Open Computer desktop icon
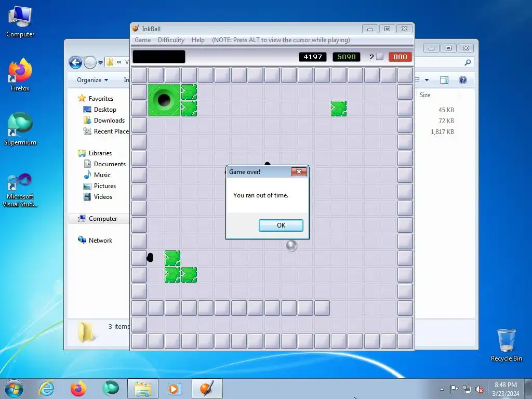Image resolution: width=532 pixels, height=399 pixels. point(20,22)
